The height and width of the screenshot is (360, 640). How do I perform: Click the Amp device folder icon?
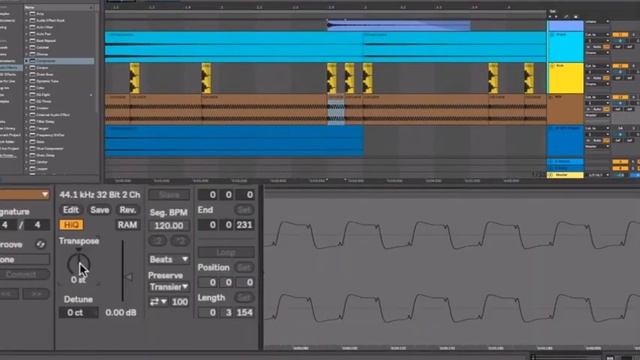(32, 14)
